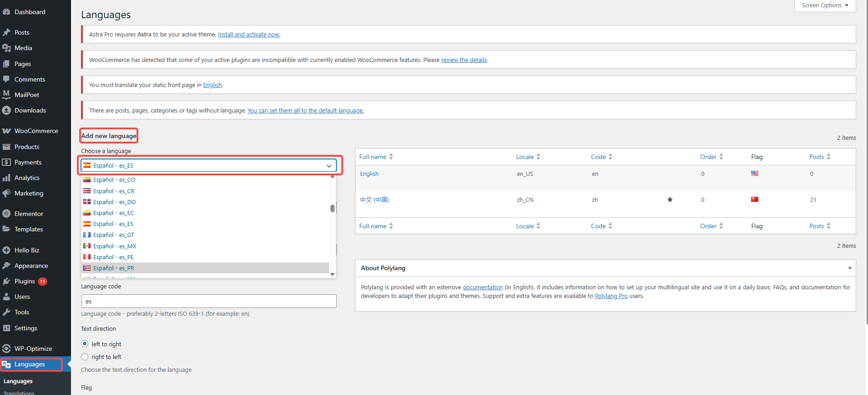Choose Español - es_MX from list
Viewport: 868px width, 395px height.
pos(205,246)
